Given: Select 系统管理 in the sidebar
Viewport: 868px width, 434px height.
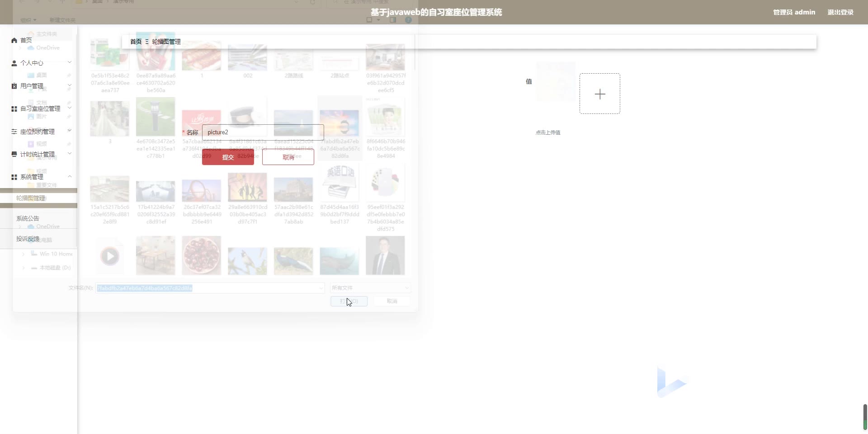Looking at the screenshot, I should point(32,177).
